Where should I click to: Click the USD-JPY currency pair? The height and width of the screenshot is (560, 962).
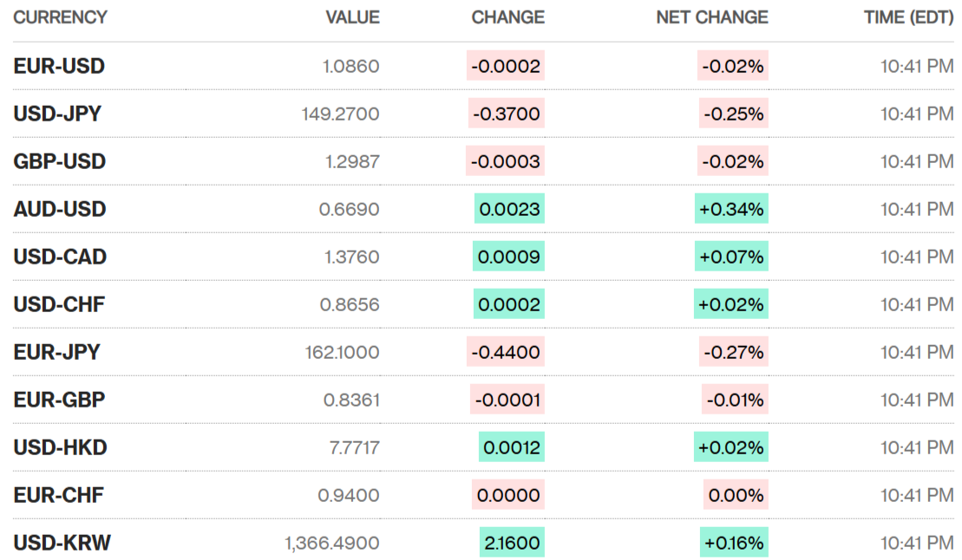tap(57, 114)
